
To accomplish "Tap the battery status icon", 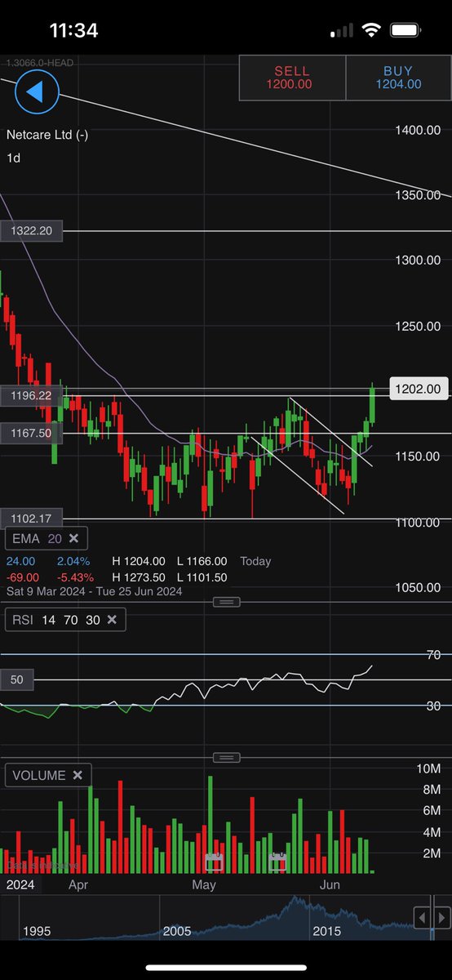I will coord(407,31).
